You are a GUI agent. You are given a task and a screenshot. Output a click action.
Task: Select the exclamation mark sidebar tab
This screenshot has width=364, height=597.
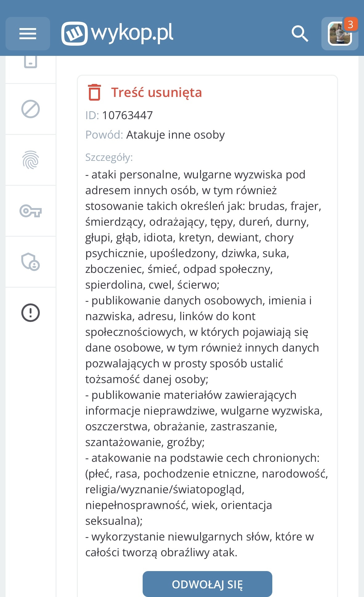click(x=31, y=313)
